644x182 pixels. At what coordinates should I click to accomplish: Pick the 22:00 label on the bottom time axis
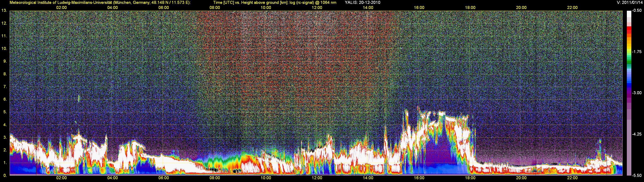[573, 178]
